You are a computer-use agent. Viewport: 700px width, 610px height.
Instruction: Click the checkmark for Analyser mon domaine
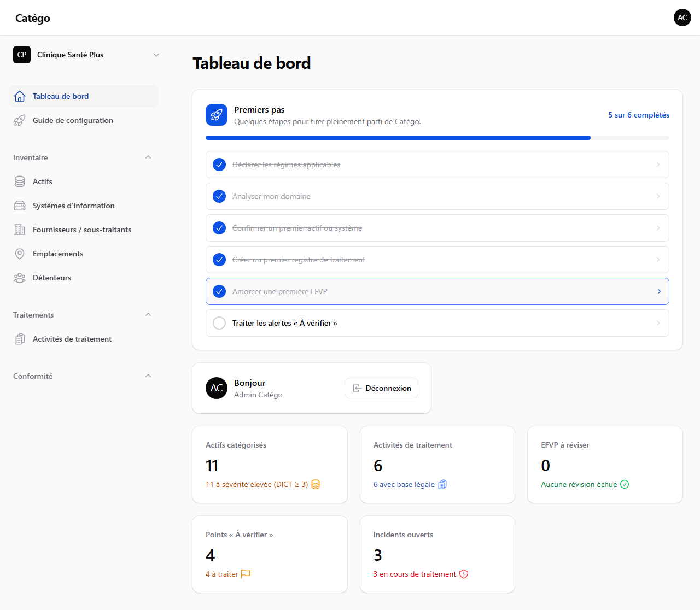[219, 196]
